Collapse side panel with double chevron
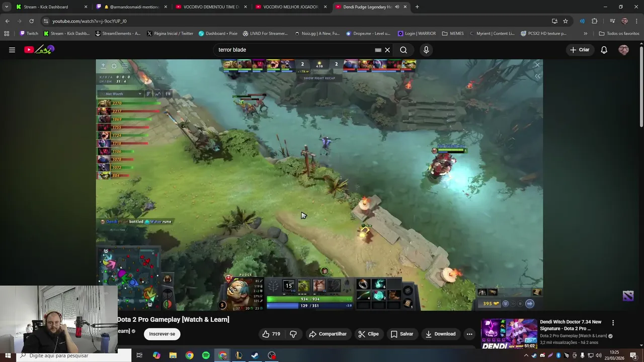Viewport: 644px width, 362px height. pos(537,76)
